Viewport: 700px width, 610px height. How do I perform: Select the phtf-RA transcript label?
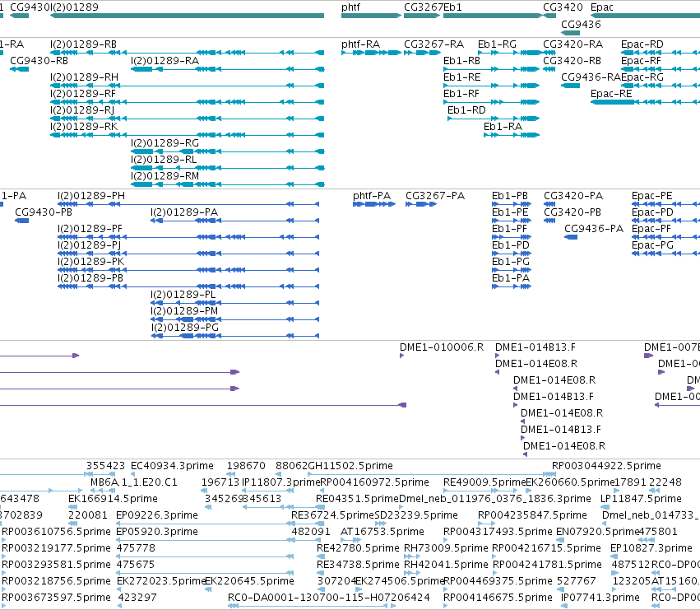click(361, 44)
